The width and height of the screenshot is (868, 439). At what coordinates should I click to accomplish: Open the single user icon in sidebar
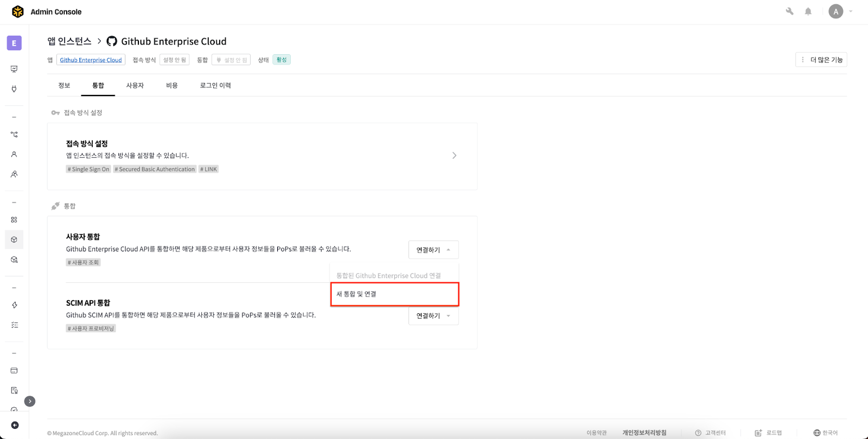[x=14, y=154]
